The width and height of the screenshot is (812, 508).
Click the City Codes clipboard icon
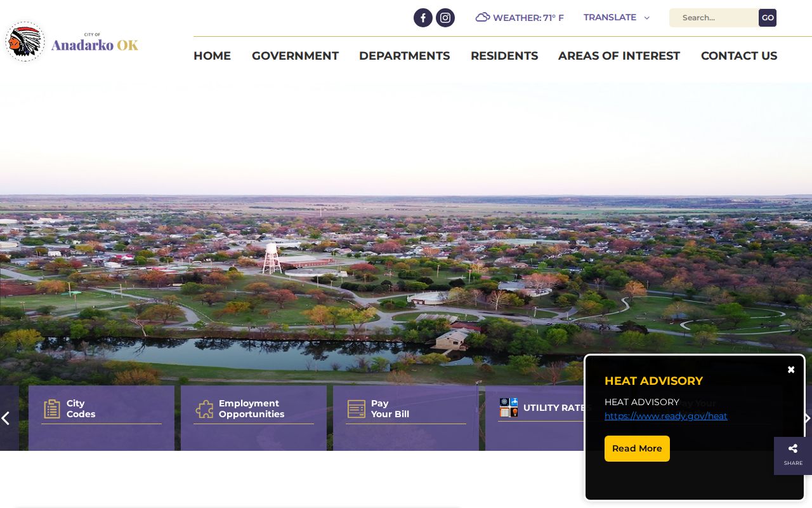[52, 409]
